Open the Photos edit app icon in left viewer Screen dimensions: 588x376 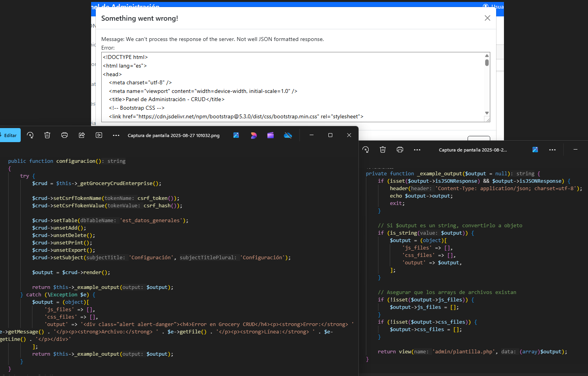coord(236,135)
